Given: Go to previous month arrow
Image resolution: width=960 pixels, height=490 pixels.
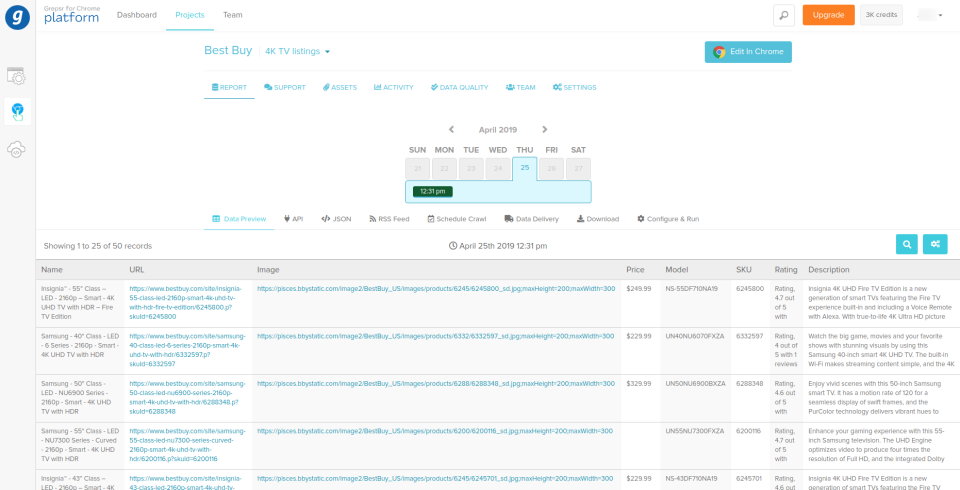Looking at the screenshot, I should [x=452, y=129].
